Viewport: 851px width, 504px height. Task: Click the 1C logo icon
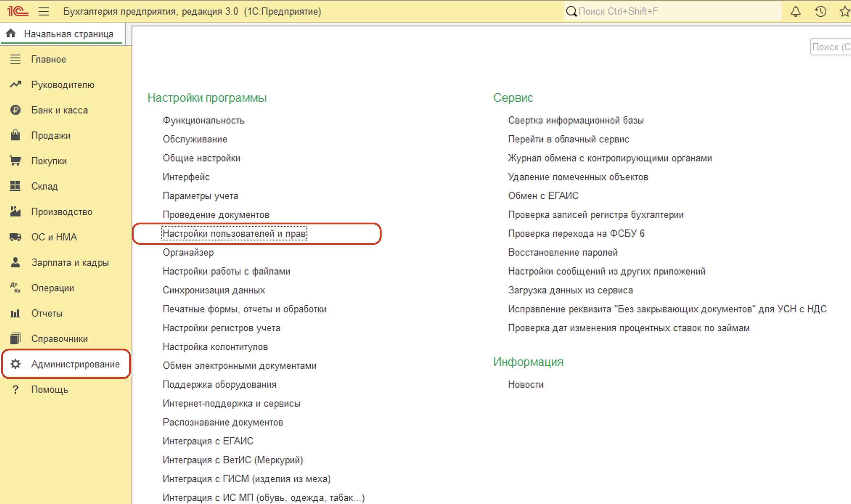(x=17, y=11)
